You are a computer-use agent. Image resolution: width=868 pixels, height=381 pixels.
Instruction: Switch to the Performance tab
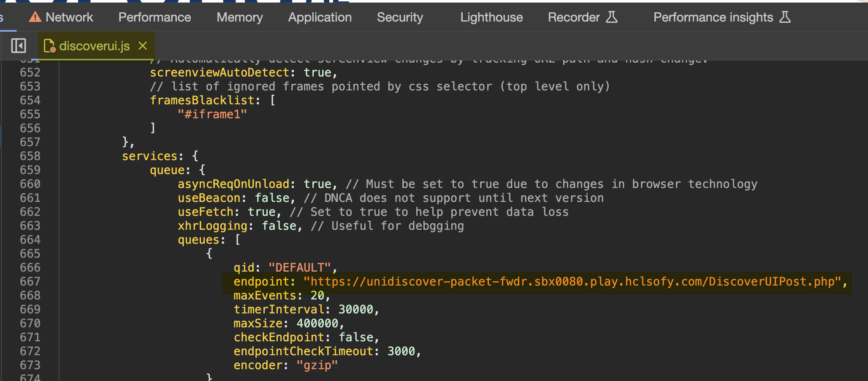click(155, 17)
